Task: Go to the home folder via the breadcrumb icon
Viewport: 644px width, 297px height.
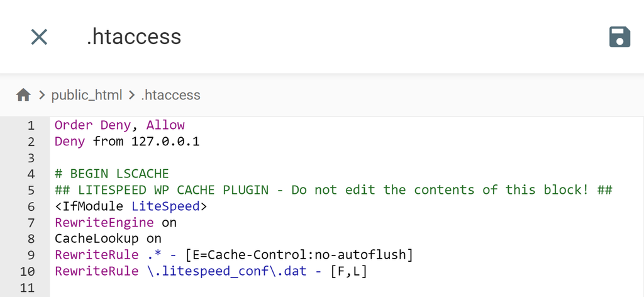Action: click(23, 95)
